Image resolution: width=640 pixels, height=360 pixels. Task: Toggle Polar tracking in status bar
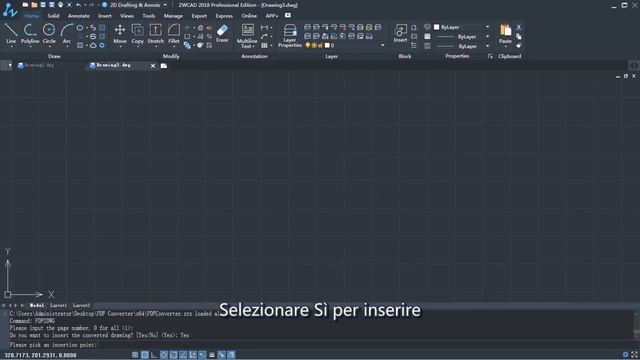coord(164,355)
